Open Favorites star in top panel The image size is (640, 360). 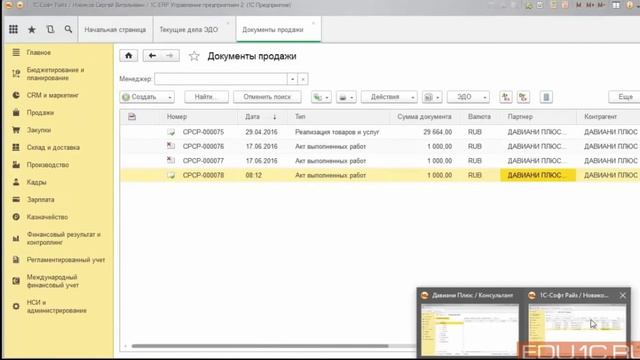[x=31, y=29]
